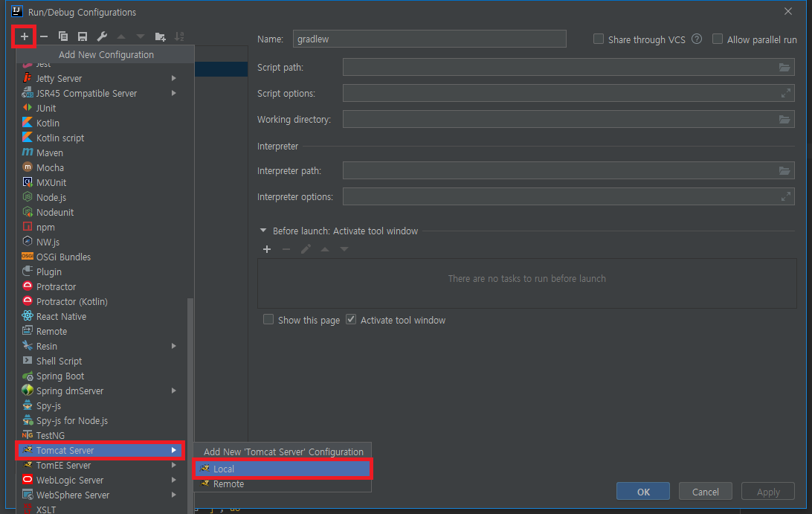Viewport: 812px width, 514px height.
Task: Click the Before launch move down arrow
Action: (x=344, y=249)
